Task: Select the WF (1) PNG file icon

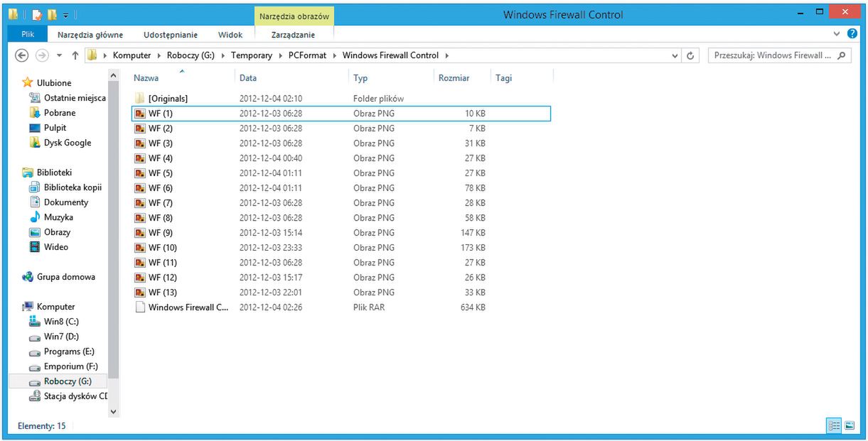Action: click(140, 114)
